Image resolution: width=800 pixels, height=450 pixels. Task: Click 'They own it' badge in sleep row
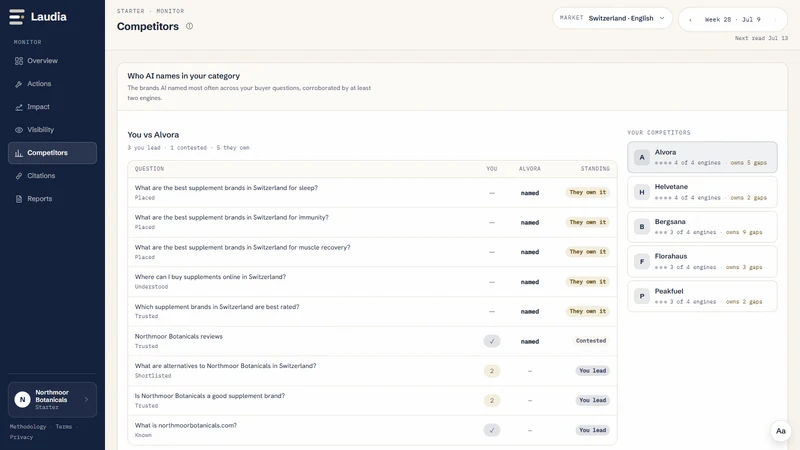coord(588,192)
